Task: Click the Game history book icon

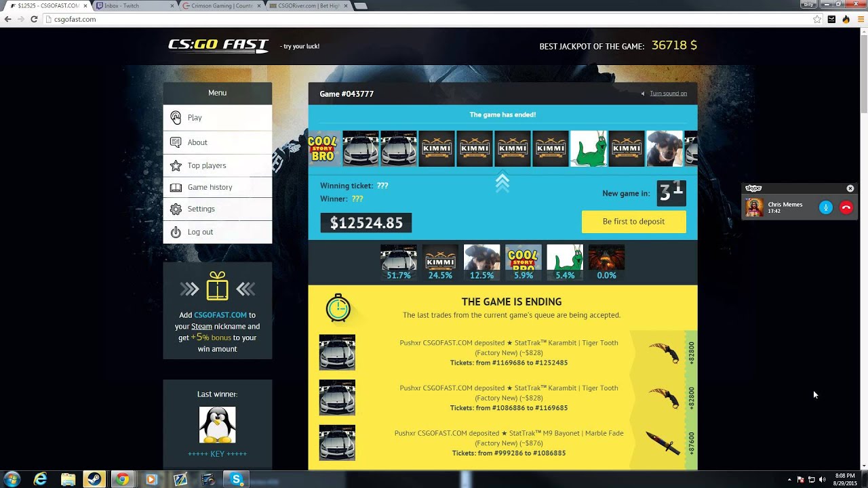Action: tap(176, 187)
